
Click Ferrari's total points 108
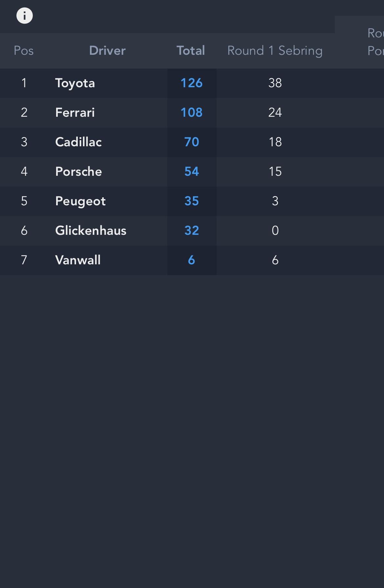[192, 112]
